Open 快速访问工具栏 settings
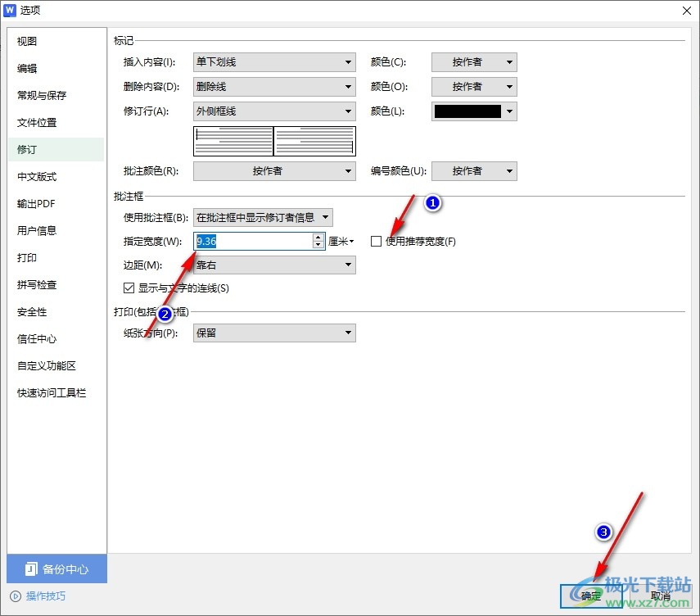The width and height of the screenshot is (700, 616). click(x=52, y=392)
